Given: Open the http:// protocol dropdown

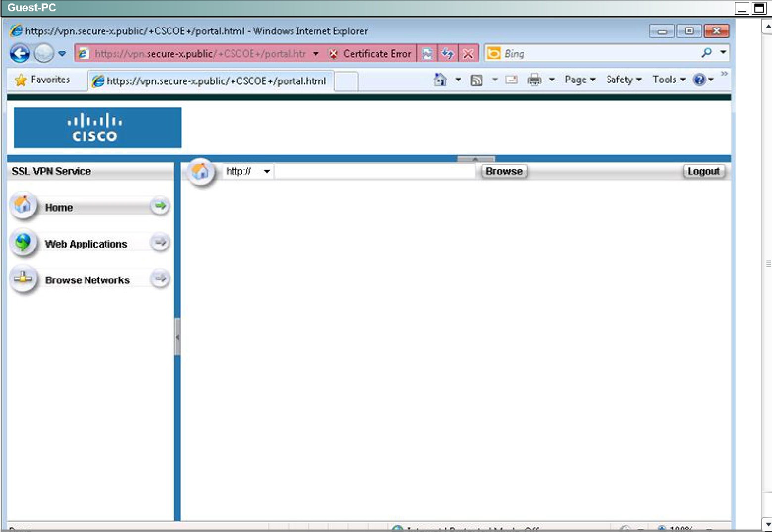Looking at the screenshot, I should pos(248,172).
